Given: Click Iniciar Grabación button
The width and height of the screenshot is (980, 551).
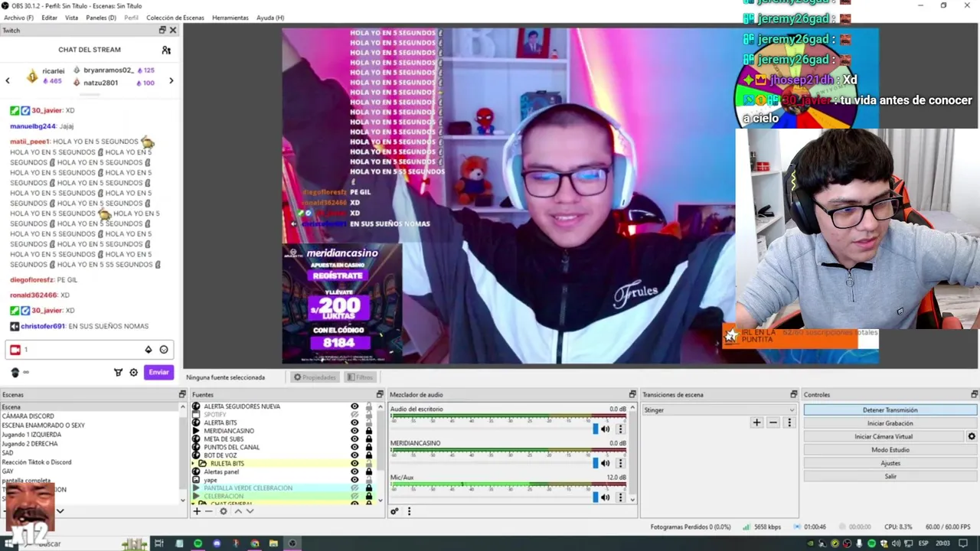Looking at the screenshot, I should coord(890,423).
